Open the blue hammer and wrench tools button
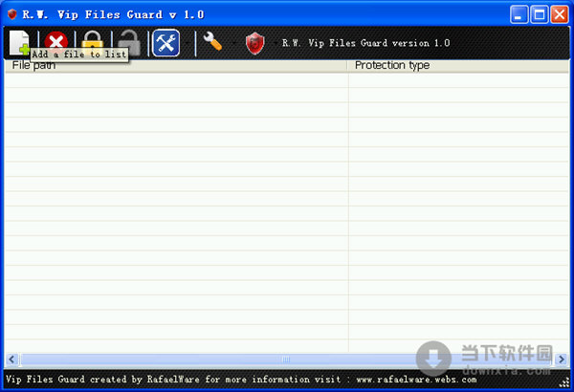The height and width of the screenshot is (392, 574). 166,43
